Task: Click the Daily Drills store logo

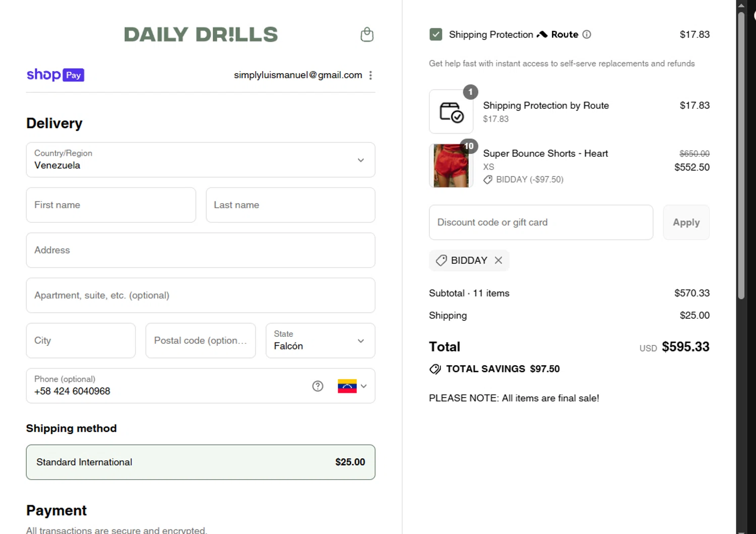Action: point(201,34)
